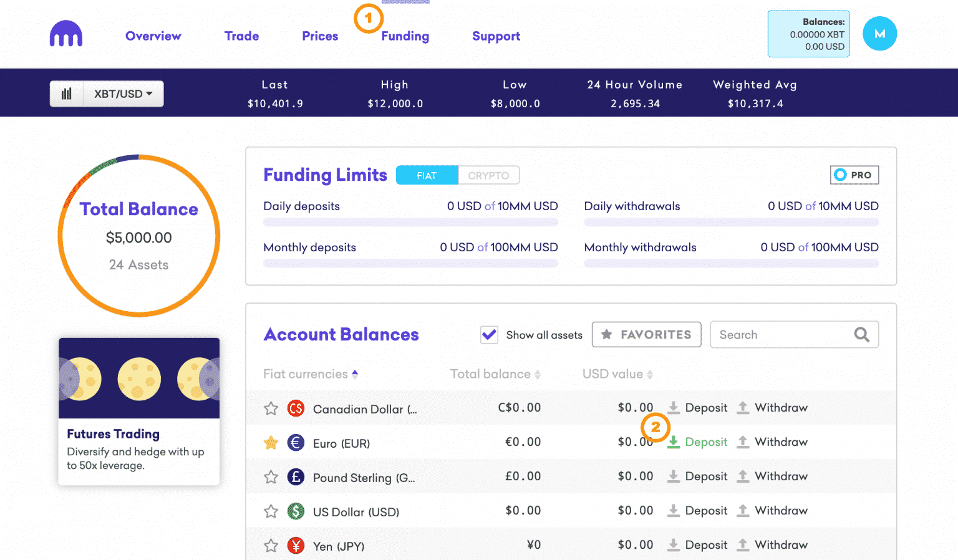Open the Trade menu
958x560 pixels.
point(242,36)
